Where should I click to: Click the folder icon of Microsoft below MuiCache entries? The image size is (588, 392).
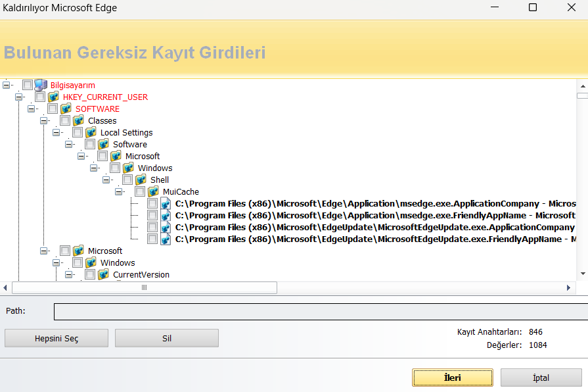pos(78,251)
